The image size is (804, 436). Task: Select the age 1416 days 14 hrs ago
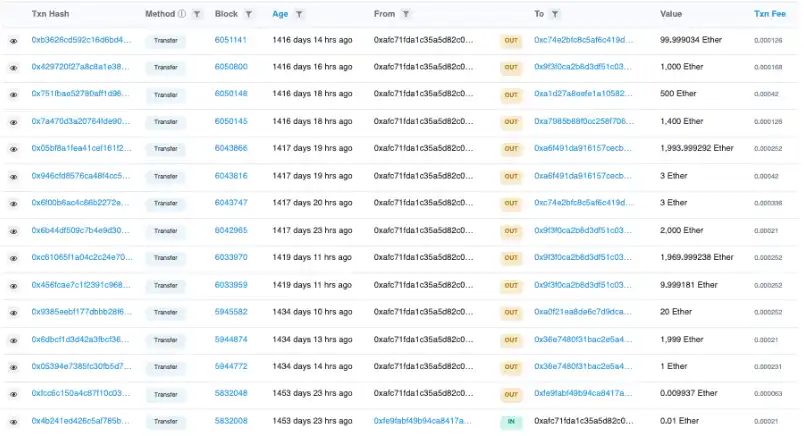coord(312,39)
